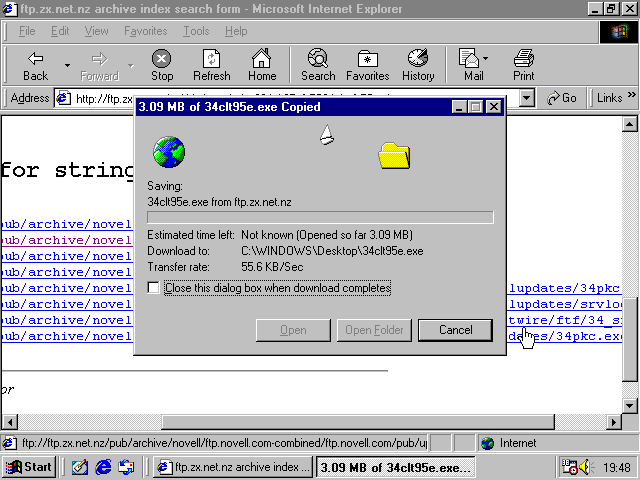Follow the lupdates/srvloc link
Viewport: 640px width, 480px height.
click(x=564, y=304)
